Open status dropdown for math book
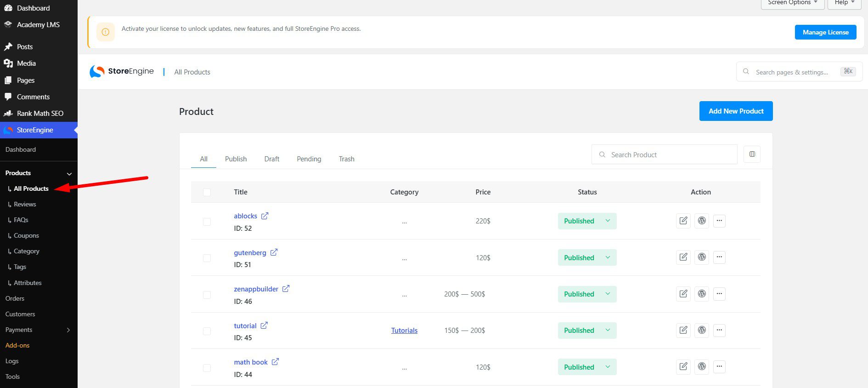Screen dimensions: 868x388 point(587,367)
